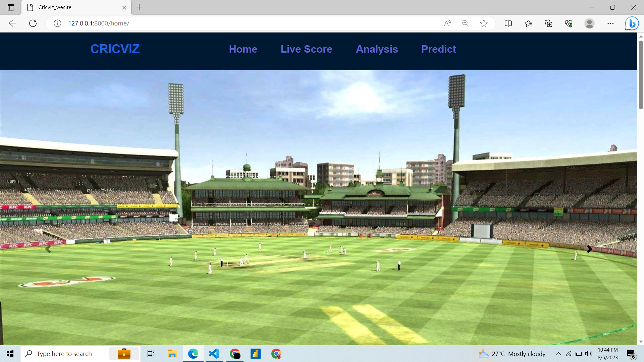
Task: Open the Live Score nav link
Action: [x=306, y=49]
